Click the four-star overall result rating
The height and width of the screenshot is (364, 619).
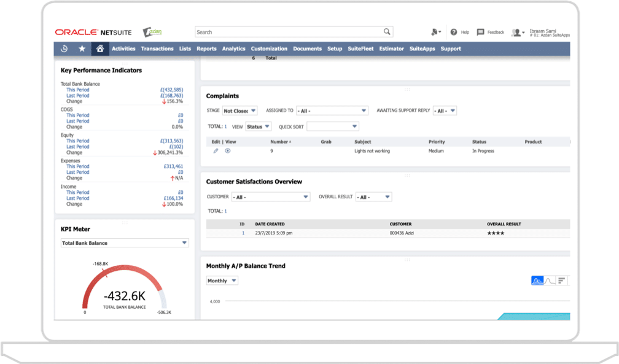pos(496,233)
